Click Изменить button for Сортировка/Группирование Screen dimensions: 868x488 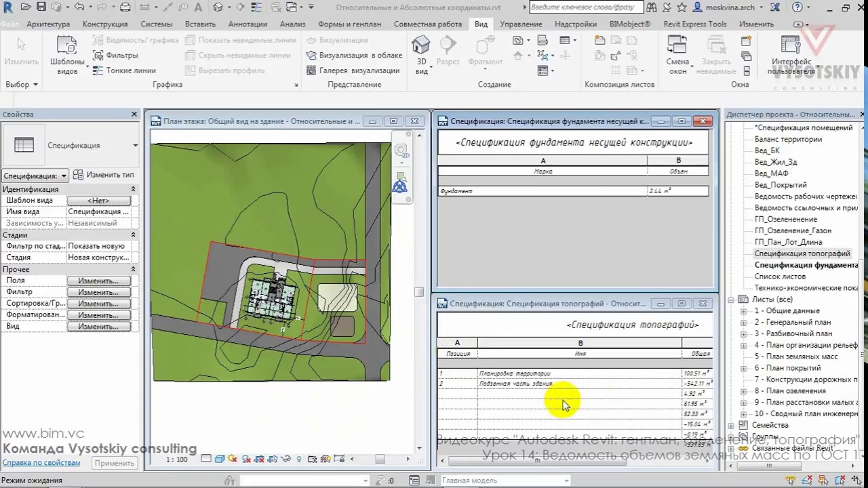coord(98,304)
